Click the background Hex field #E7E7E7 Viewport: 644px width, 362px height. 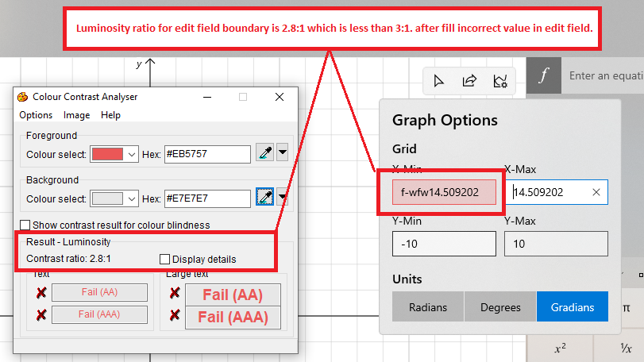[207, 198]
